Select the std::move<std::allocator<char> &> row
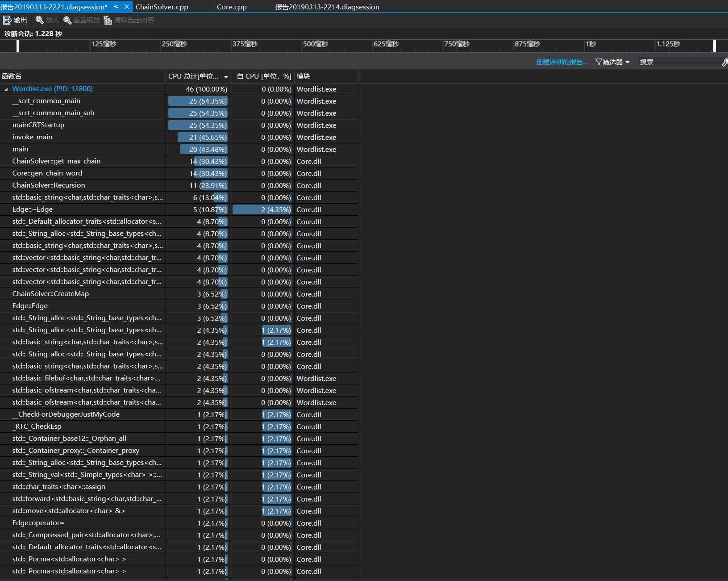Screen dimensions: 728x581 (179, 511)
